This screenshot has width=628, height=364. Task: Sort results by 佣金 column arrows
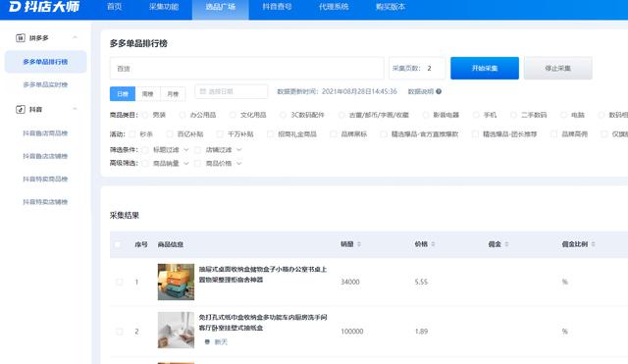tap(506, 244)
